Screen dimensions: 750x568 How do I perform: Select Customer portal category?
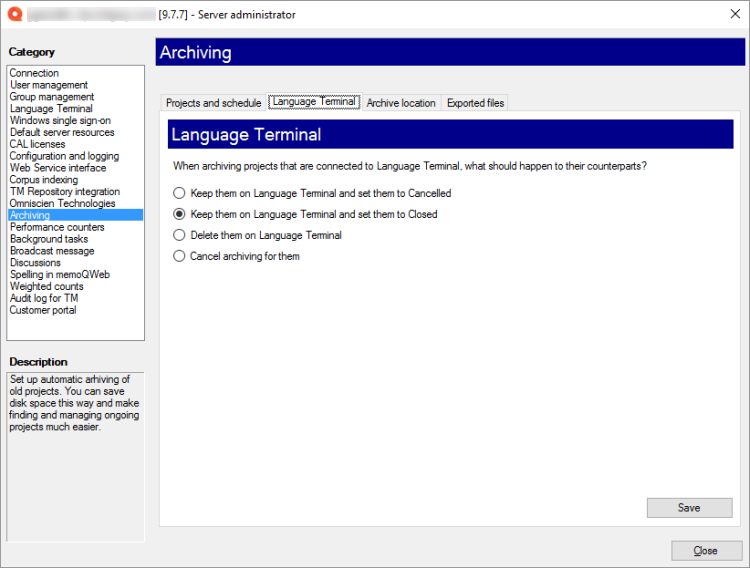point(76,310)
